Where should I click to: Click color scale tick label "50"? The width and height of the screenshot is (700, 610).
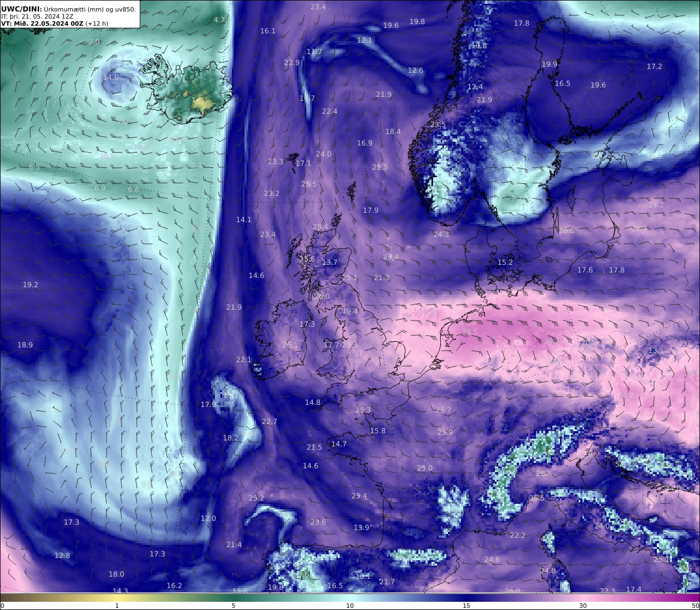pyautogui.click(x=696, y=606)
